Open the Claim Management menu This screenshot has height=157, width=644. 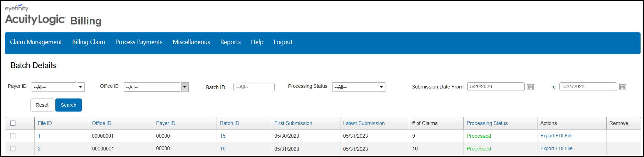point(36,42)
